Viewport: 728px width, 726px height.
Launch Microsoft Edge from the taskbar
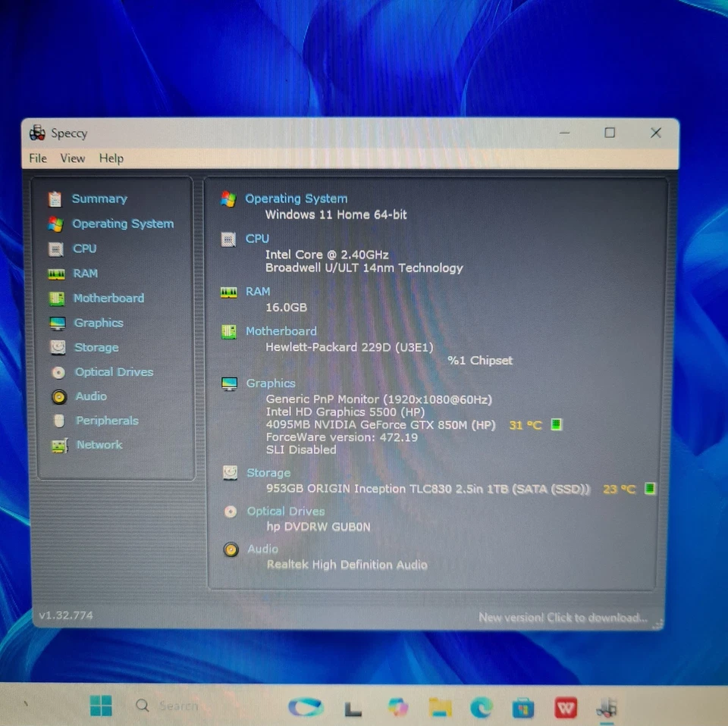click(479, 708)
